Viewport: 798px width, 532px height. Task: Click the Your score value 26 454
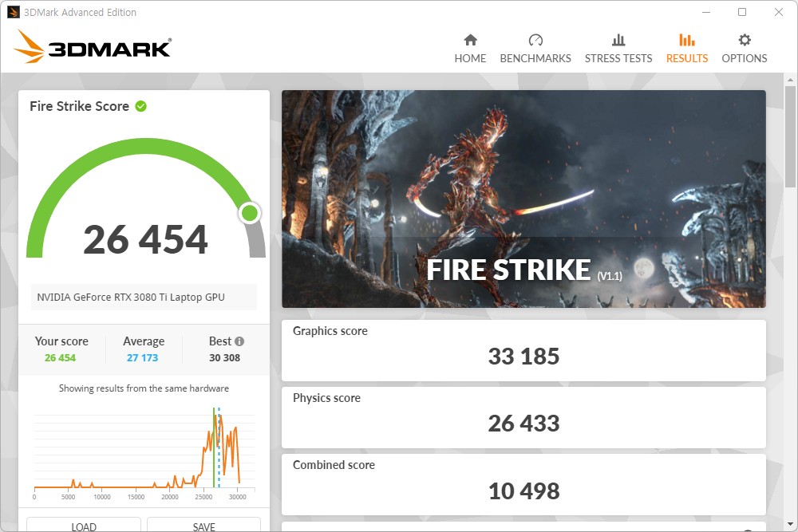60,357
